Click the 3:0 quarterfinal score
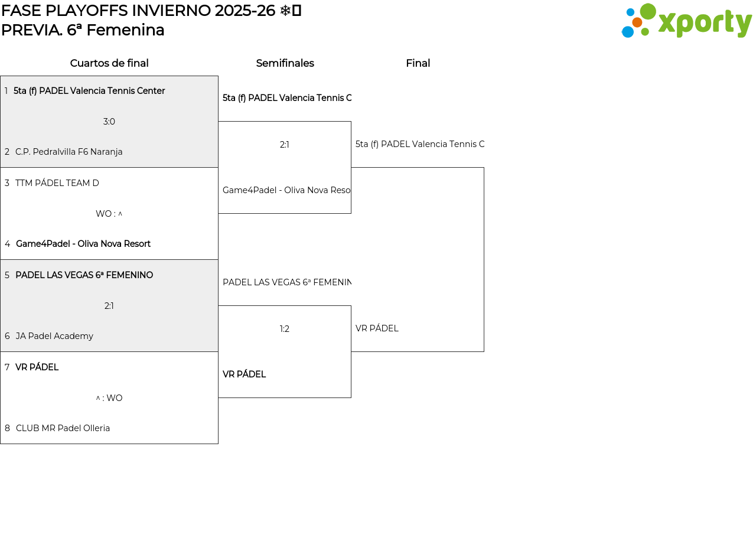This screenshot has width=756, height=541. [109, 122]
